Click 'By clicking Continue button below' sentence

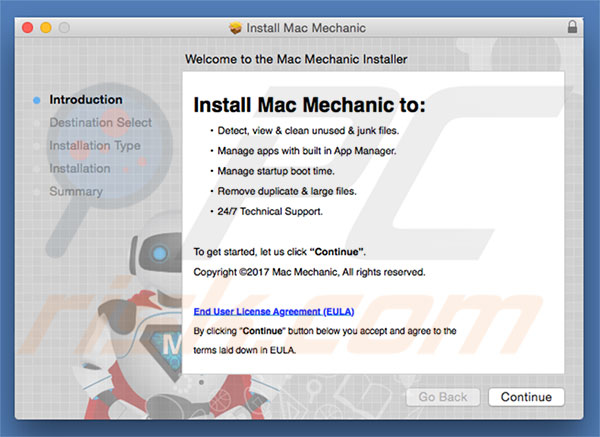(x=325, y=331)
